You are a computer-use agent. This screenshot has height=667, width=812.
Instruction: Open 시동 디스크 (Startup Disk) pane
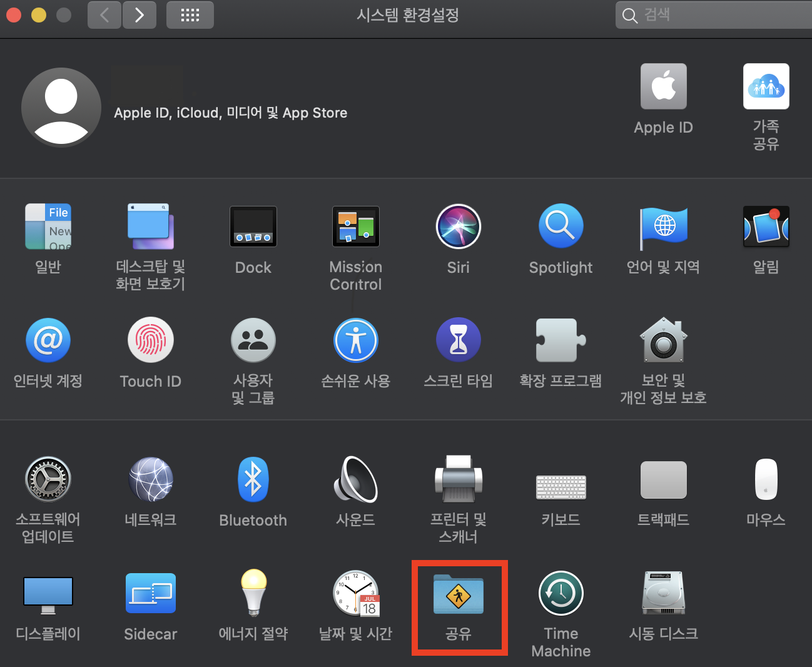click(x=664, y=593)
